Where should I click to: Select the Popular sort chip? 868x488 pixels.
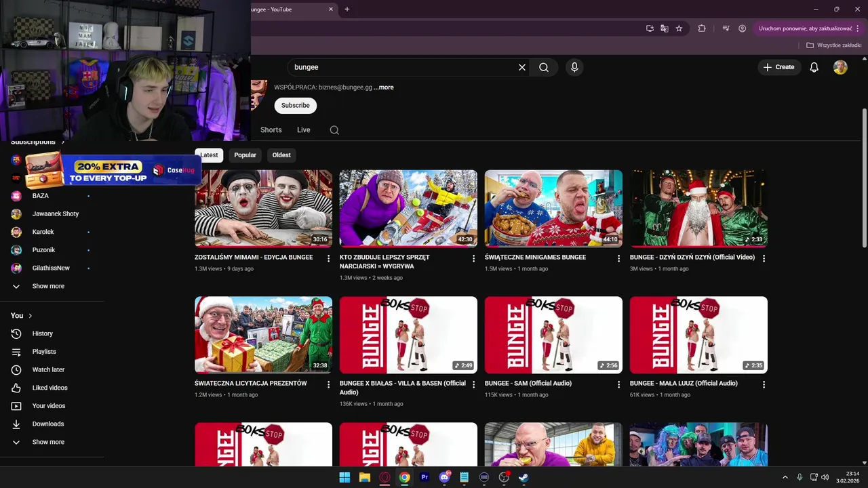(x=245, y=155)
